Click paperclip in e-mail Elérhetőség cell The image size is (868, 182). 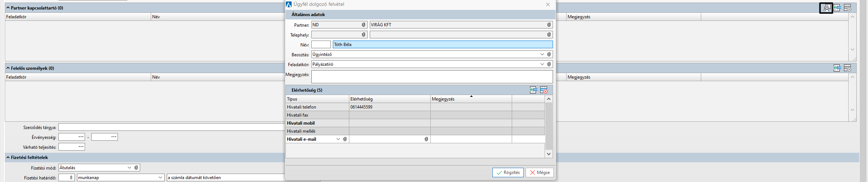(x=426, y=139)
